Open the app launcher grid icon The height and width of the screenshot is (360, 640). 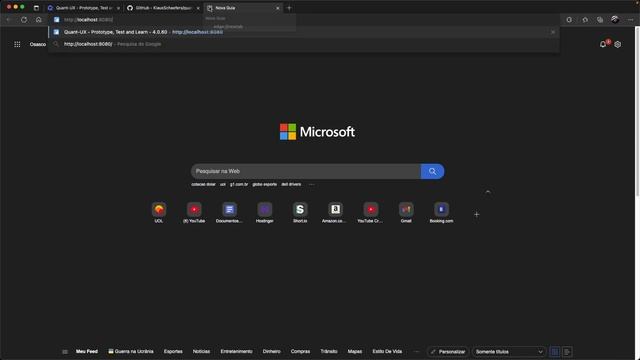[17, 44]
